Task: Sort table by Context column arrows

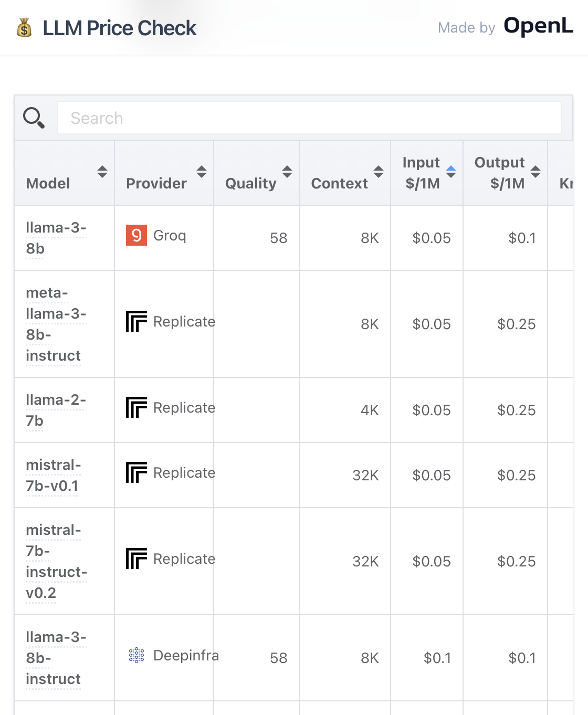Action: pos(379,172)
